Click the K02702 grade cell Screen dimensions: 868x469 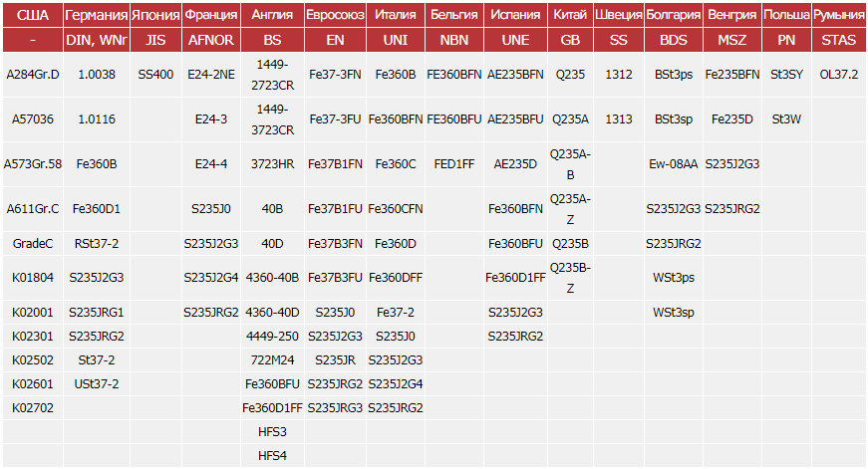click(x=33, y=407)
